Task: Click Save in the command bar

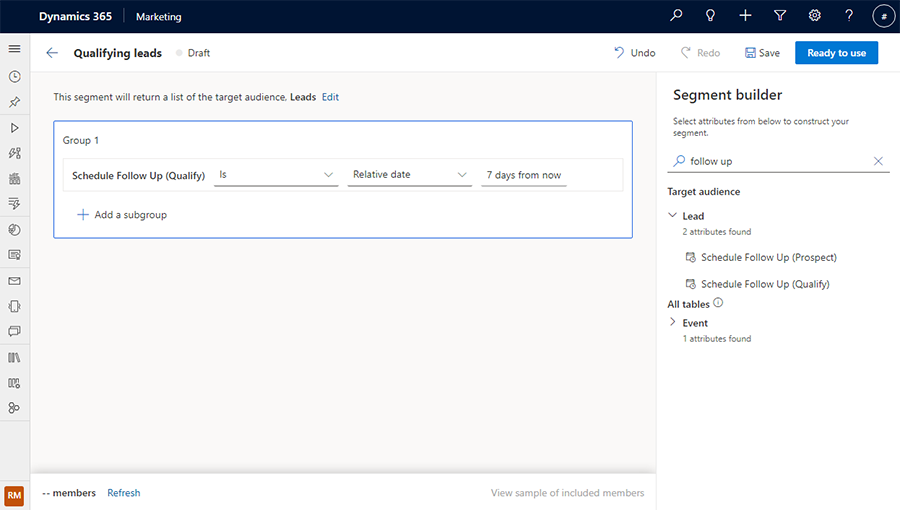Action: pos(762,53)
